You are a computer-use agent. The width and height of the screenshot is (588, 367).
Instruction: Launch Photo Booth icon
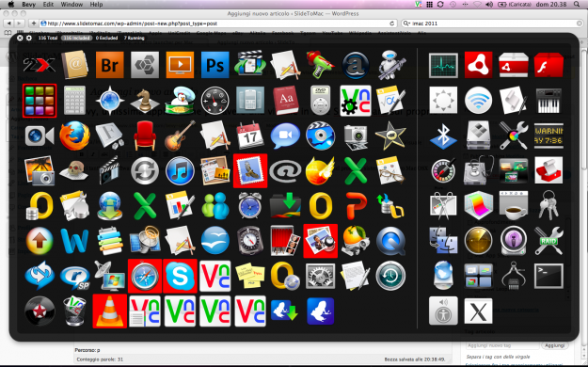pos(285,241)
